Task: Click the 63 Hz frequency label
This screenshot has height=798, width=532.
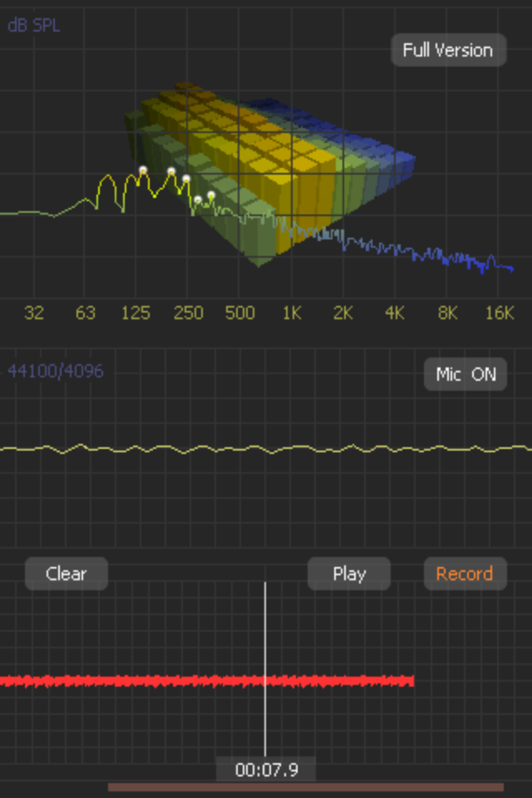Action: tap(85, 313)
